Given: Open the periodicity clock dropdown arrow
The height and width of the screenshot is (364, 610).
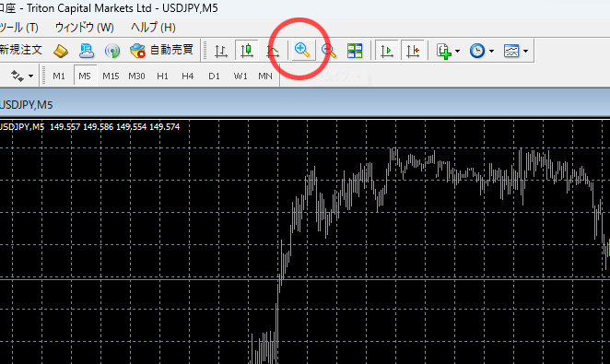Looking at the screenshot, I should [491, 51].
